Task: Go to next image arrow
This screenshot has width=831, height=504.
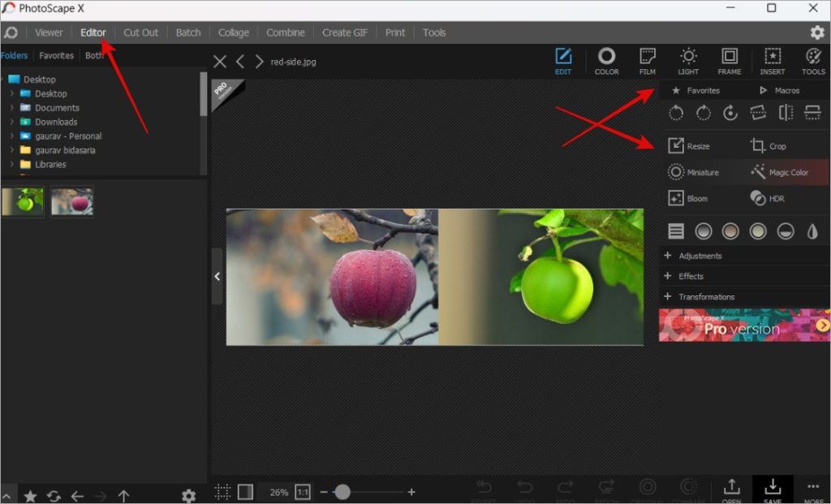Action: [x=259, y=62]
